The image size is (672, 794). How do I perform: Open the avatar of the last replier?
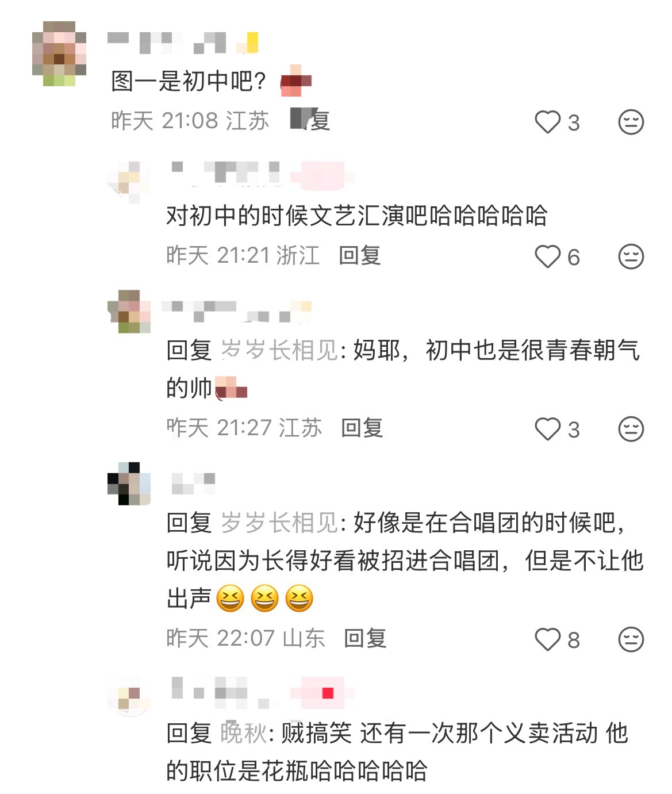coord(129,697)
